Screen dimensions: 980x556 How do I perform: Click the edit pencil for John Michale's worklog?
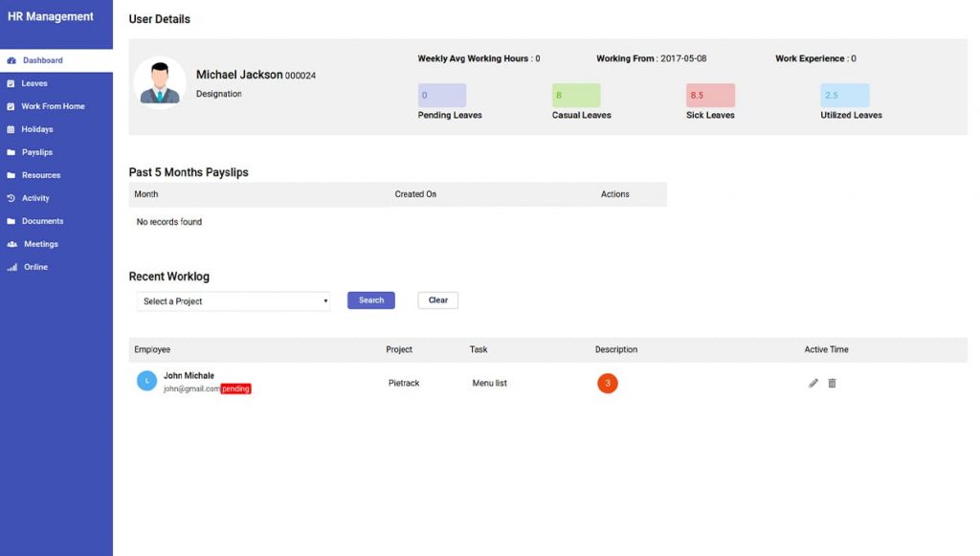[x=813, y=383]
